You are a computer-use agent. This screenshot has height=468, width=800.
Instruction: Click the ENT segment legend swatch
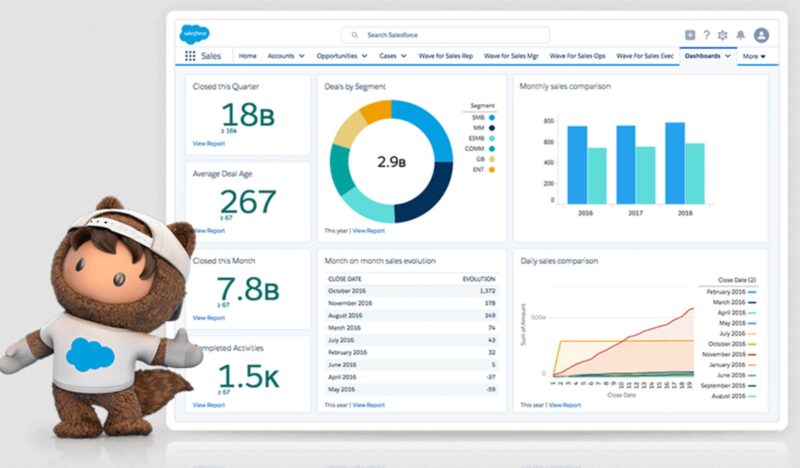[x=492, y=169]
